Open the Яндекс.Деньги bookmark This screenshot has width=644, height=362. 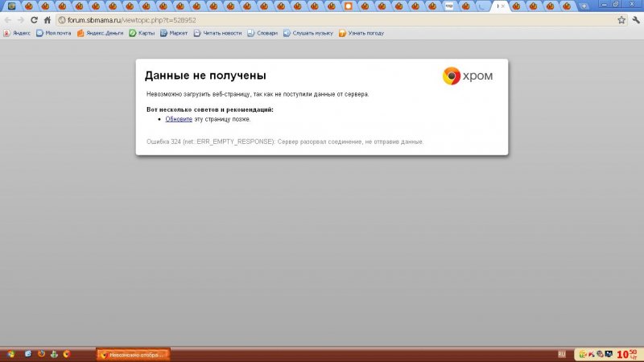tap(101, 33)
